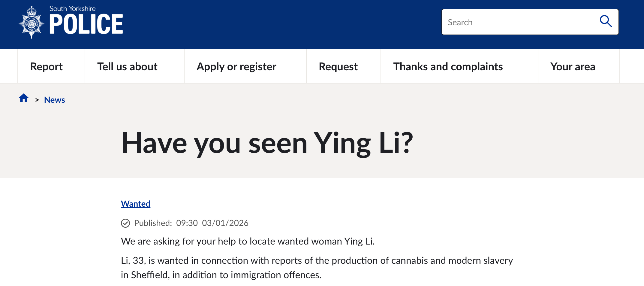The height and width of the screenshot is (286, 644).
Task: Follow the News breadcrumb link
Action: (x=55, y=100)
